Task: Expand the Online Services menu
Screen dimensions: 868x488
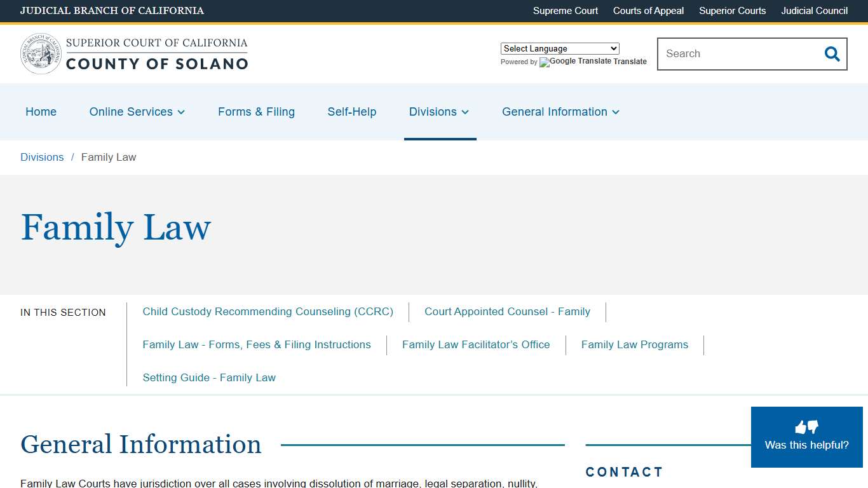Action: pyautogui.click(x=137, y=112)
